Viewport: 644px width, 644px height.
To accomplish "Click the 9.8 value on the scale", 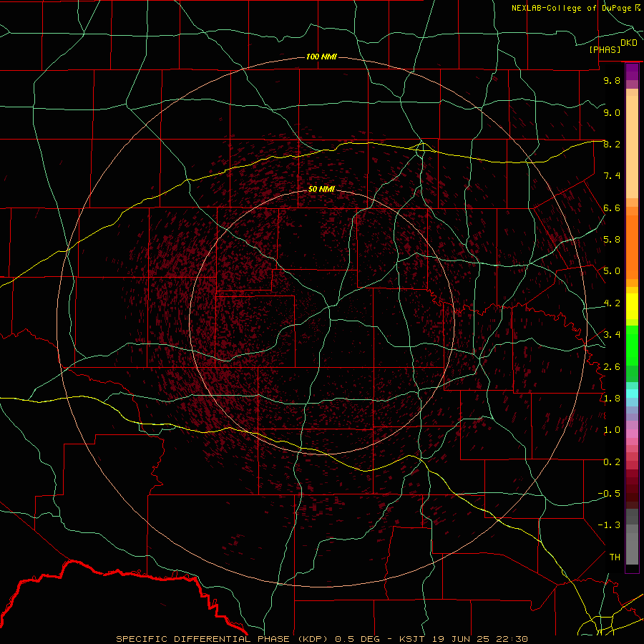I will (612, 80).
